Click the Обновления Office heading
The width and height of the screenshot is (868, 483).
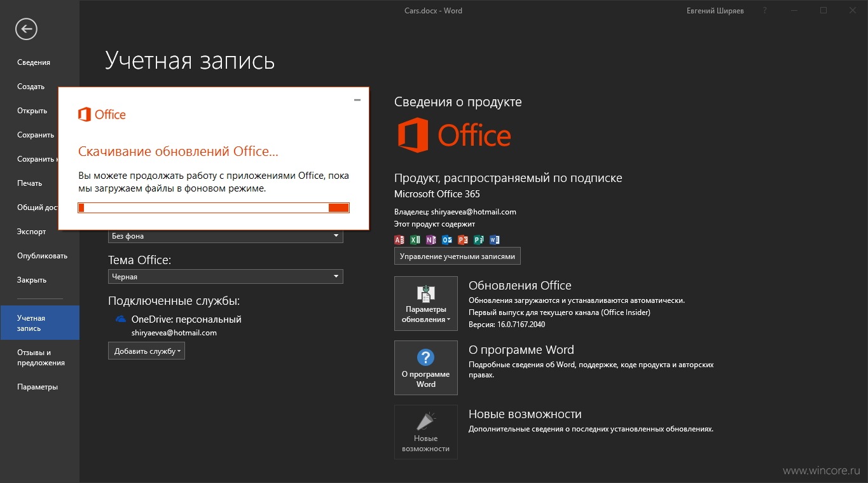point(520,286)
